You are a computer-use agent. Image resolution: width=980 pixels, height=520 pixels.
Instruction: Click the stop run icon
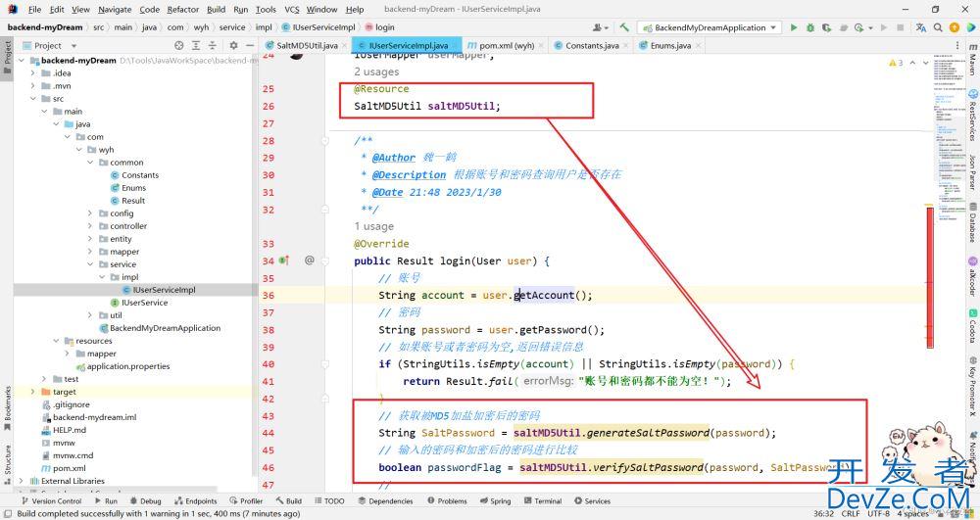[x=900, y=27]
